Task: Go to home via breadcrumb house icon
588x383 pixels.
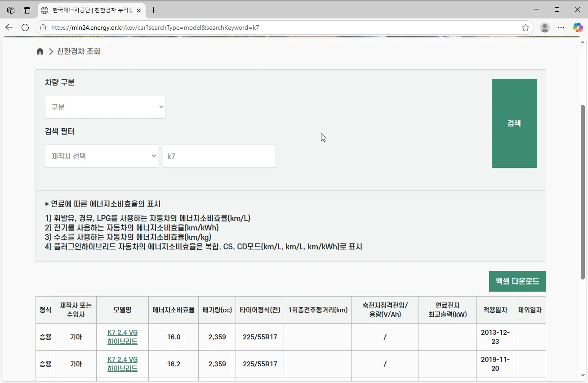Action: tap(40, 51)
